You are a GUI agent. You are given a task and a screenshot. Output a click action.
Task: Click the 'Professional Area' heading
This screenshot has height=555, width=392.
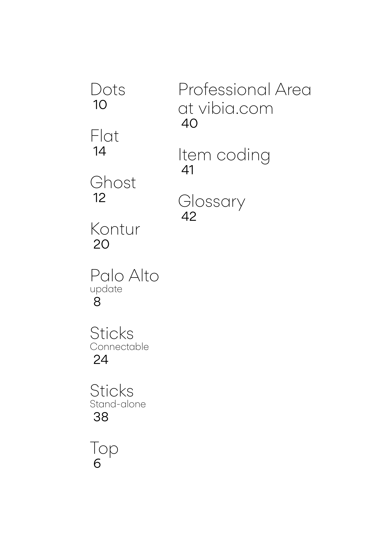pos(245,90)
